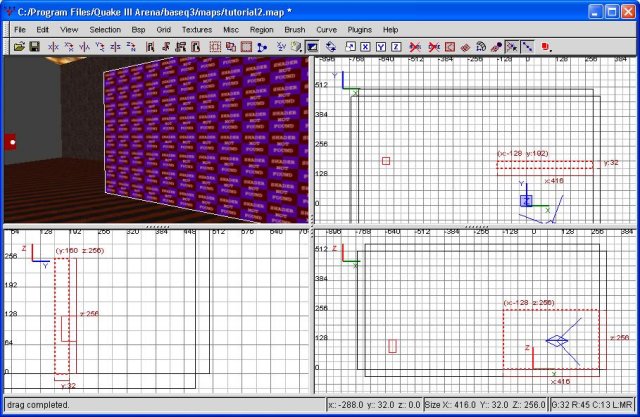Screen dimensions: 640x417
Task: Click the 'x:: -288.0 y:: 32.0 z:: 0.0' status field
Action: [374, 405]
